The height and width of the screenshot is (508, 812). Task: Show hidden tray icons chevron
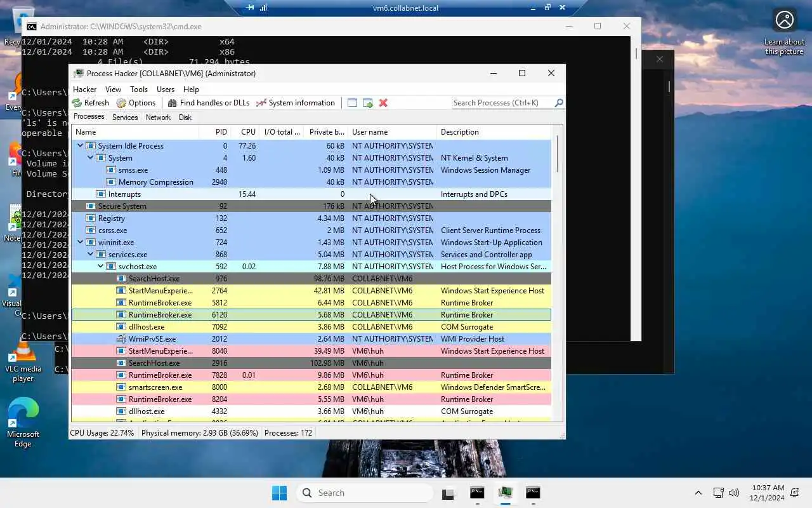click(698, 493)
